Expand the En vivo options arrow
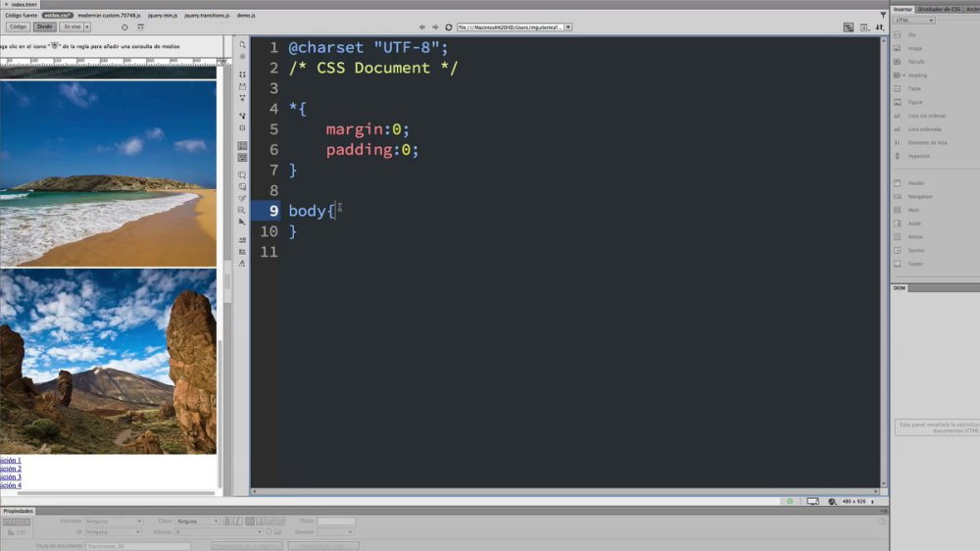Screen dimensions: 980x551 click(x=87, y=26)
